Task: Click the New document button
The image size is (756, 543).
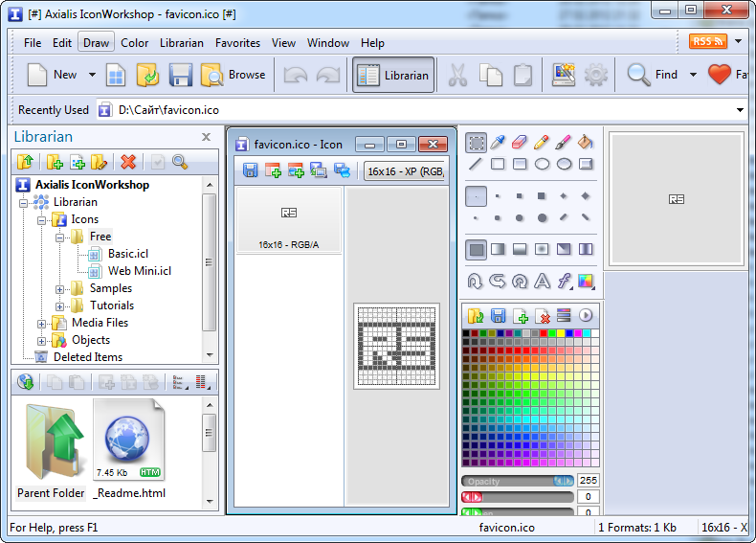Action: pos(52,75)
